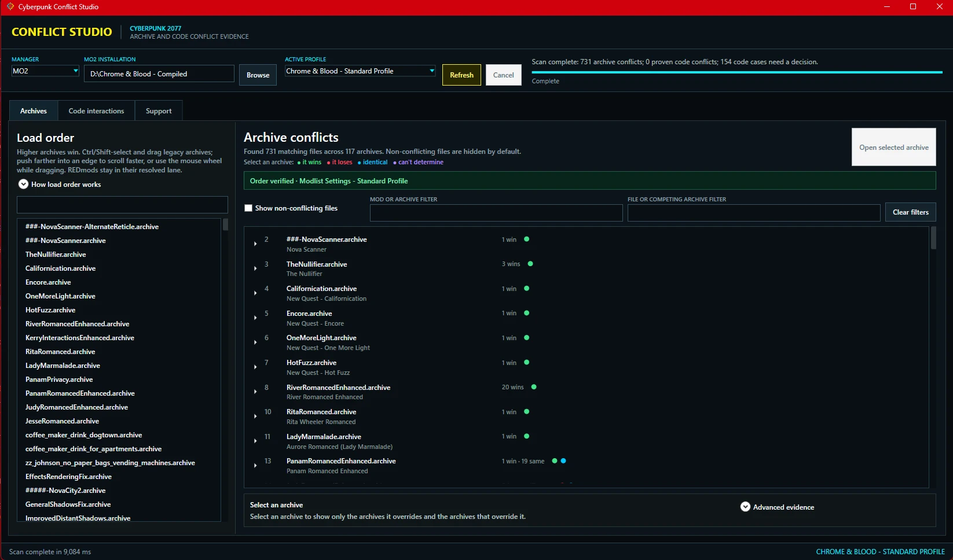
Task: Switch to the Archives tab
Action: pyautogui.click(x=34, y=111)
